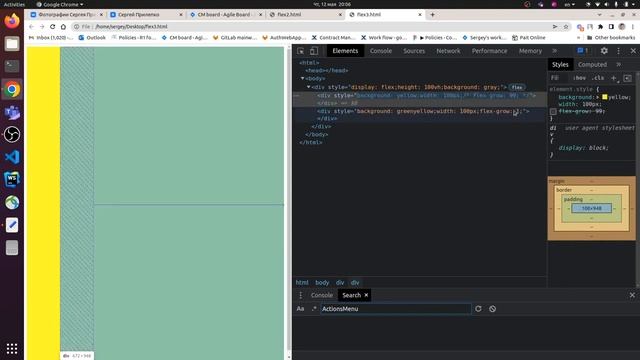
Task: Click the Chrome address bar
Action: (x=314, y=27)
